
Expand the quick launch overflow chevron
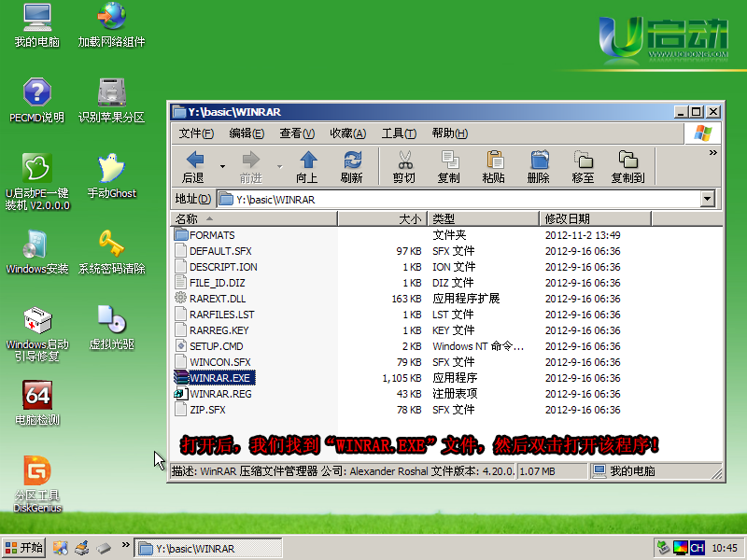tap(125, 544)
